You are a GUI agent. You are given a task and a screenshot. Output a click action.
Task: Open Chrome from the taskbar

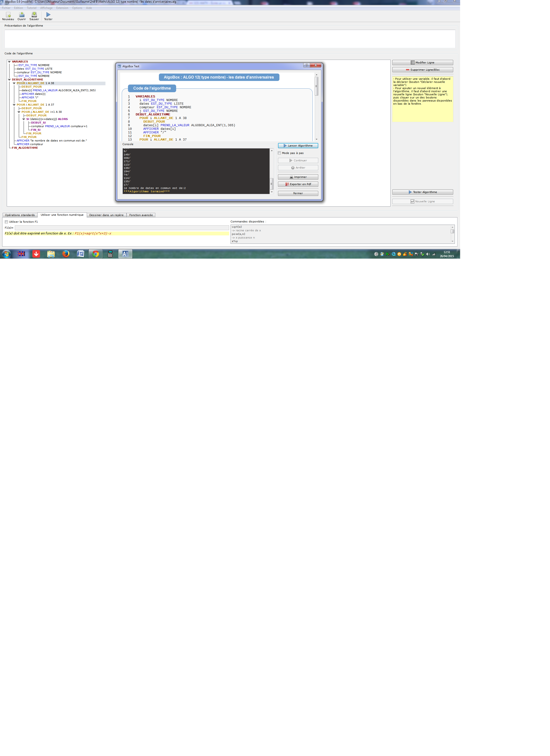96,254
